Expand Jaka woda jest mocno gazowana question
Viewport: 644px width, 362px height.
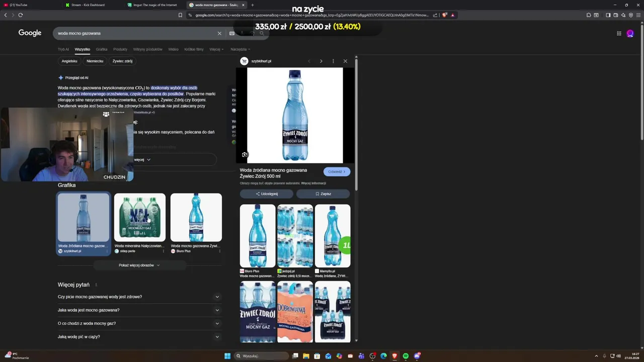click(139, 310)
